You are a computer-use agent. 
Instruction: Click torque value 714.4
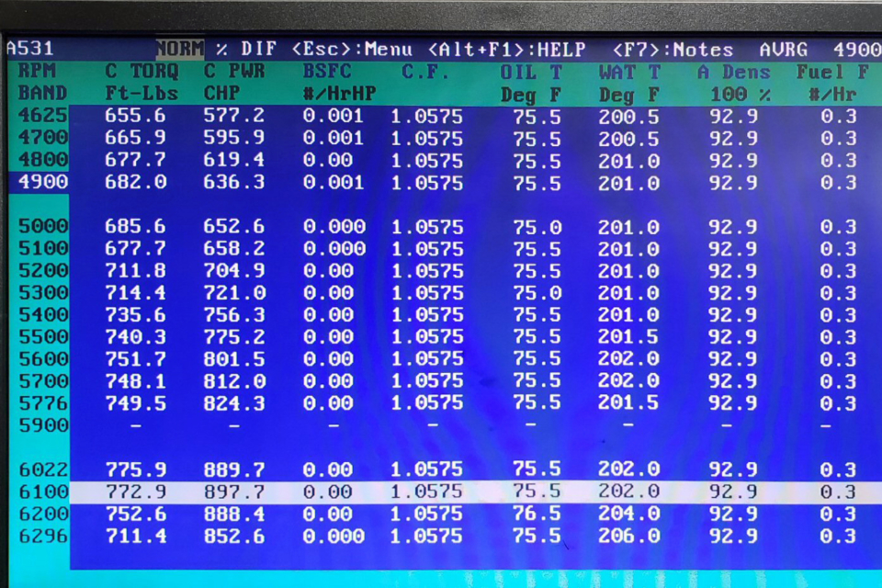135,292
